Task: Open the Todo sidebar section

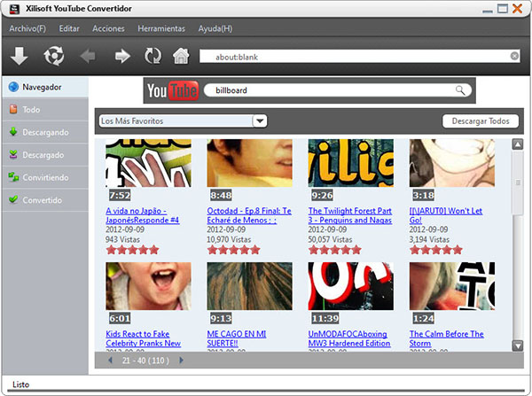Action: tap(45, 110)
